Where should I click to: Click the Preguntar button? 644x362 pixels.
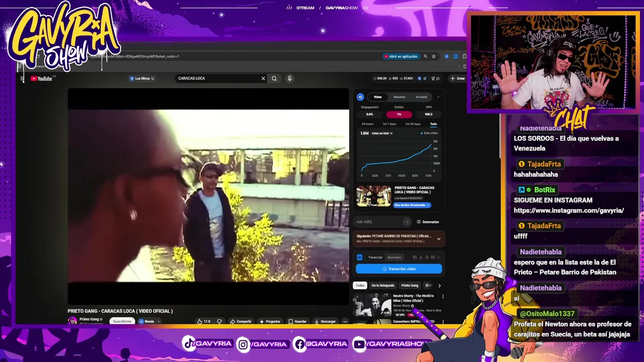(x=270, y=321)
